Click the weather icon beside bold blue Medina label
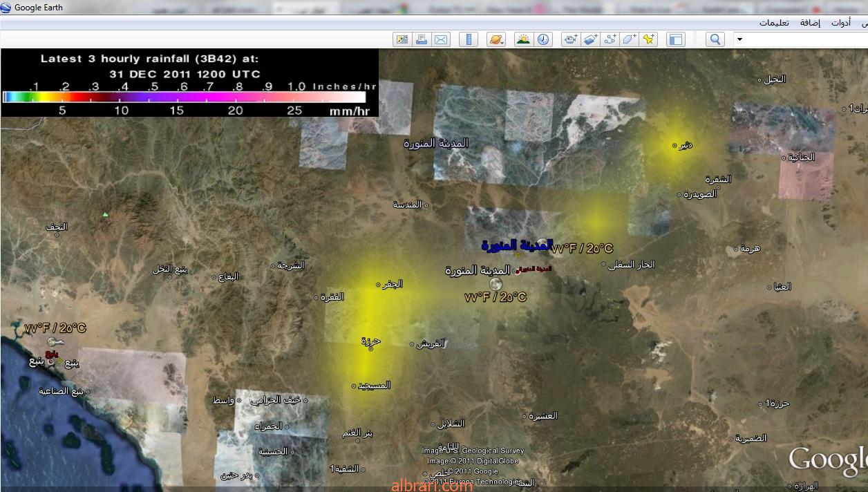 pos(542,243)
